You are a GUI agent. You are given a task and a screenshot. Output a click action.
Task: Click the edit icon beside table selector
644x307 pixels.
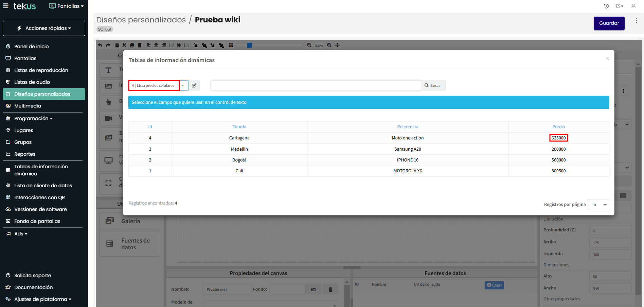click(194, 85)
